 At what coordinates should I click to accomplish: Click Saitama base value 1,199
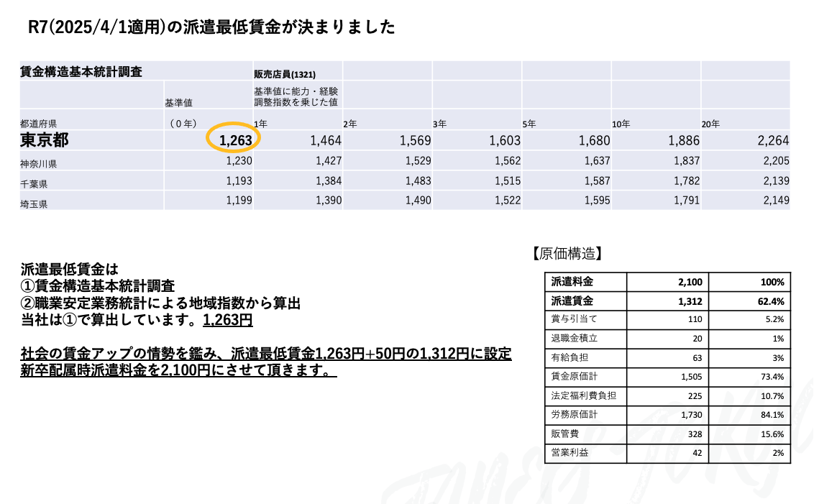click(239, 200)
